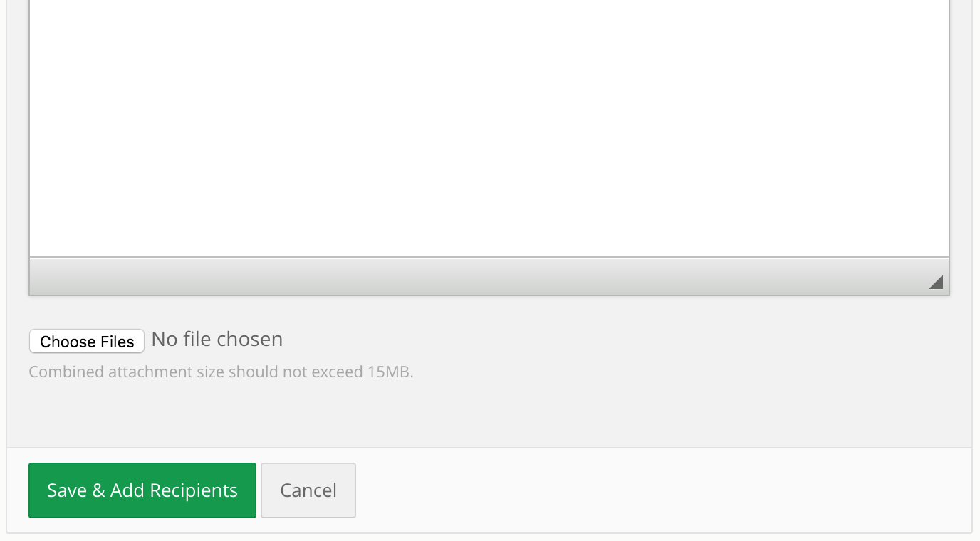Cancel the message form
Viewport: 980px width, 541px height.
(308, 490)
